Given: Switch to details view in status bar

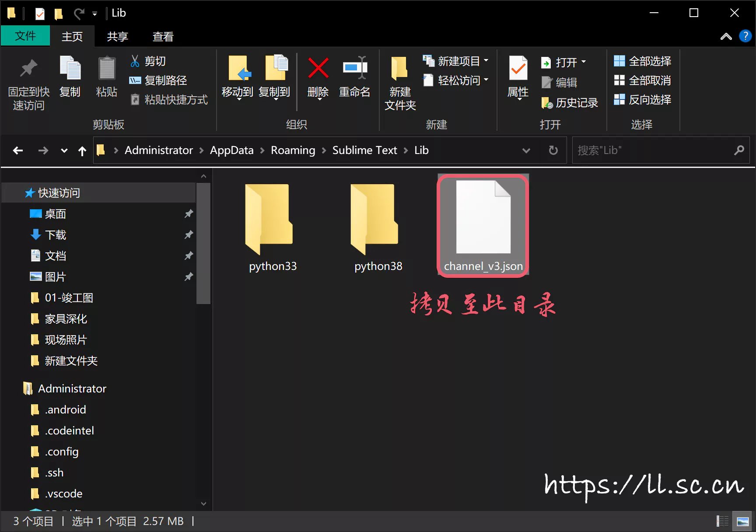Looking at the screenshot, I should tap(722, 521).
